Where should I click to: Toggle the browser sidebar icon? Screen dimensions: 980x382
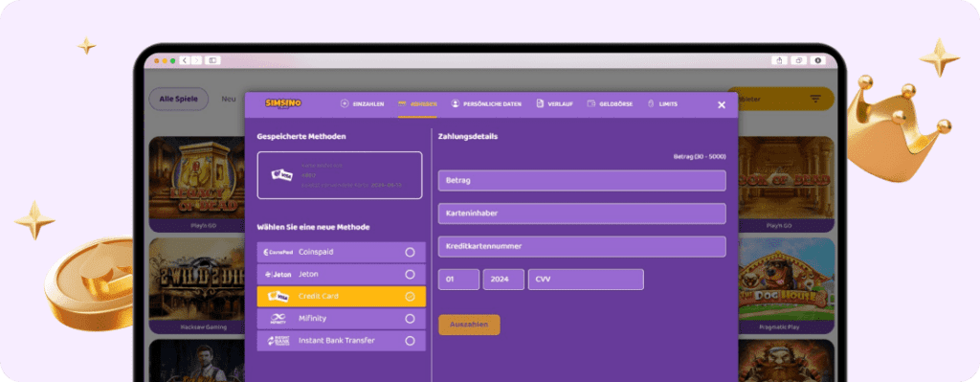[212, 60]
